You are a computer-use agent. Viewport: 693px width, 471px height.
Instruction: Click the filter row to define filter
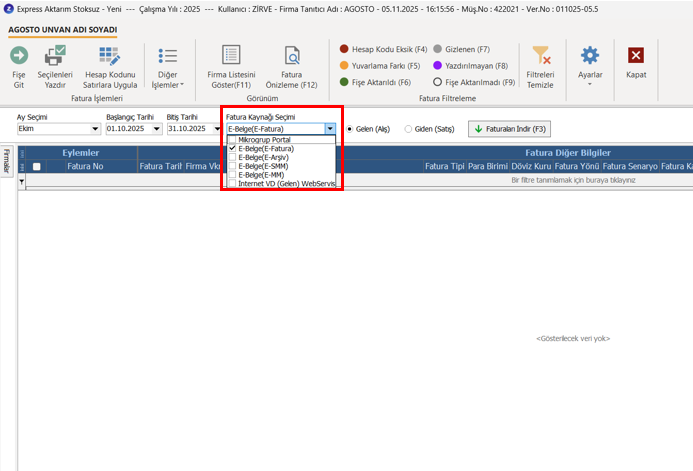pyautogui.click(x=573, y=180)
